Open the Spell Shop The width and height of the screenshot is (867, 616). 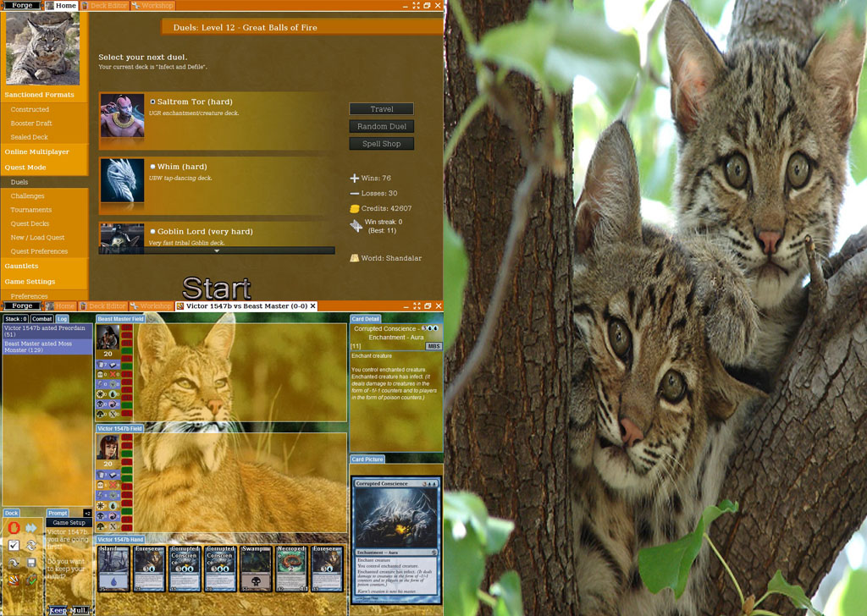pos(381,144)
